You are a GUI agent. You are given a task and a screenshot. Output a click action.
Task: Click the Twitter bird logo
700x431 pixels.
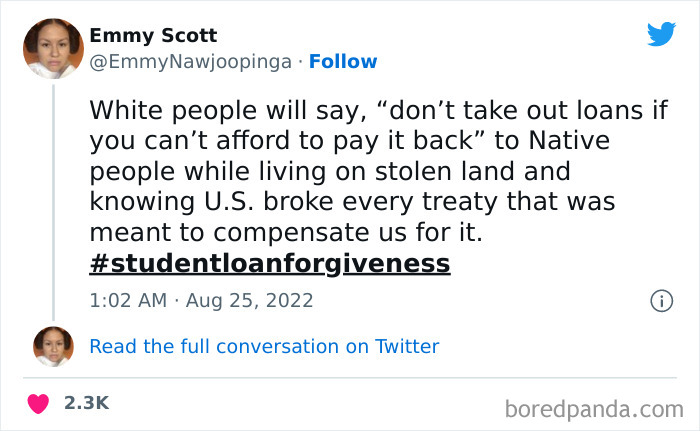pyautogui.click(x=661, y=34)
